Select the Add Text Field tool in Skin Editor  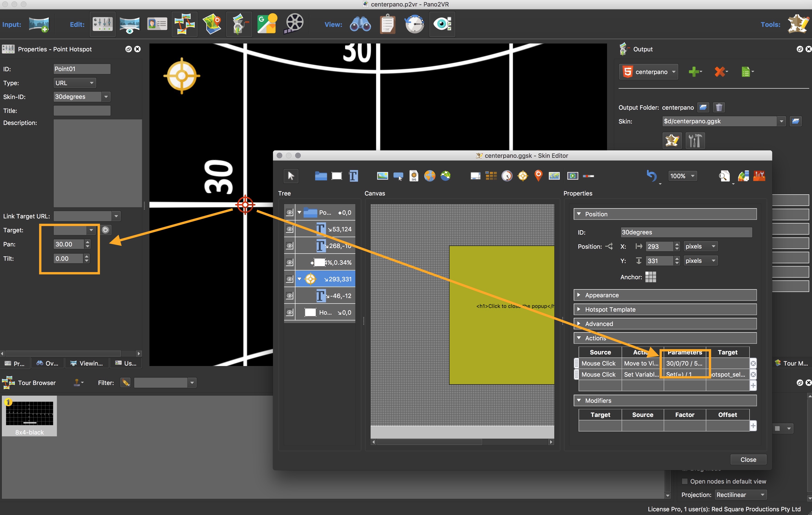pyautogui.click(x=353, y=176)
